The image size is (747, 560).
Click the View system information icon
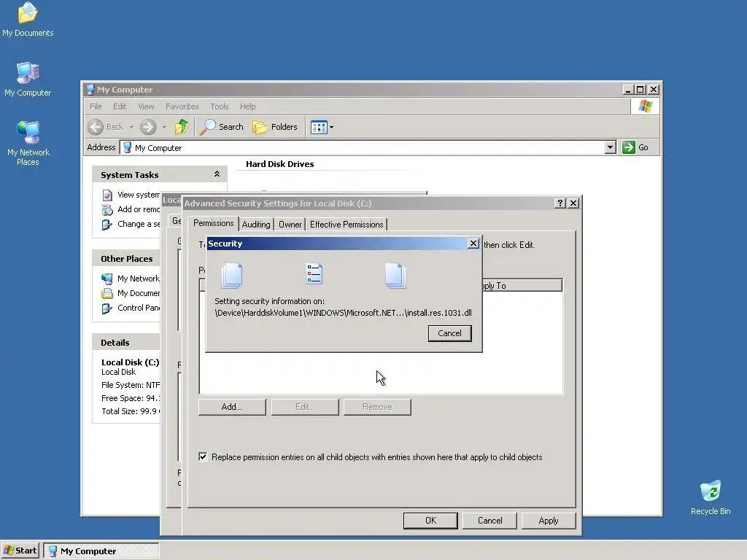pyautogui.click(x=107, y=195)
